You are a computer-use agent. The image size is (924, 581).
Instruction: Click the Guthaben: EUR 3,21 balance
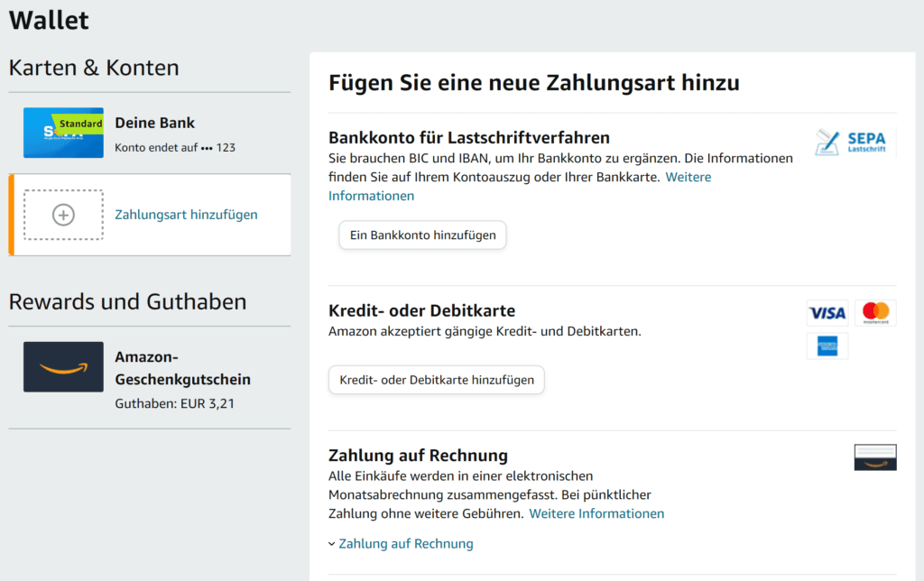[174, 403]
